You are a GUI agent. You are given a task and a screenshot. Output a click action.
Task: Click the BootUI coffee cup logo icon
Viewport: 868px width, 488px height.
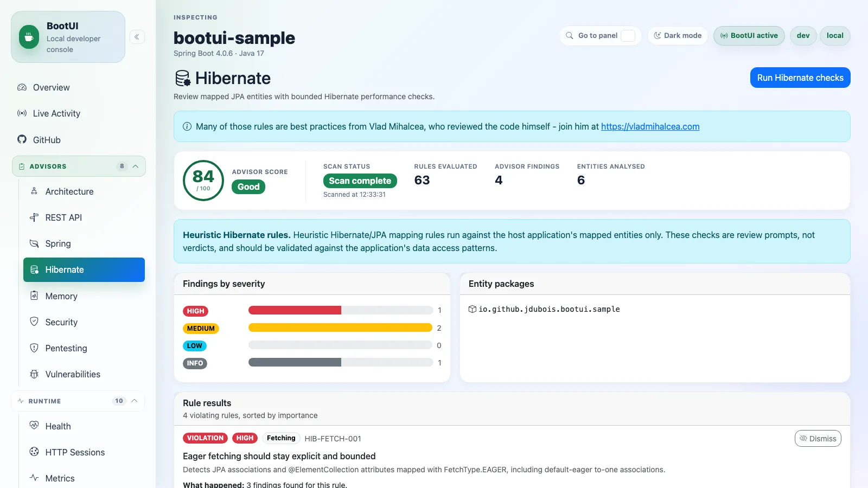(29, 37)
